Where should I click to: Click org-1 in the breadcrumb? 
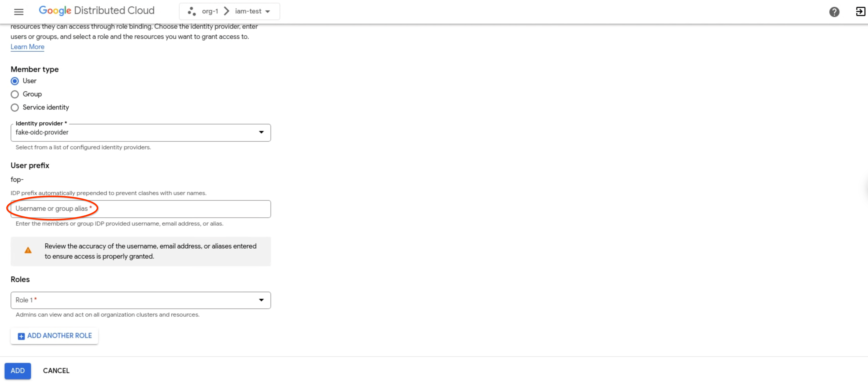[x=209, y=11]
